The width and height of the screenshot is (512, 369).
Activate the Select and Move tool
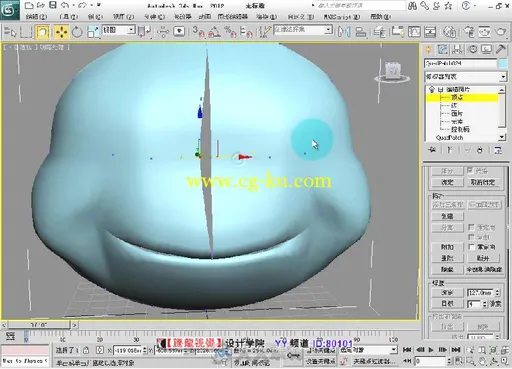[x=61, y=32]
